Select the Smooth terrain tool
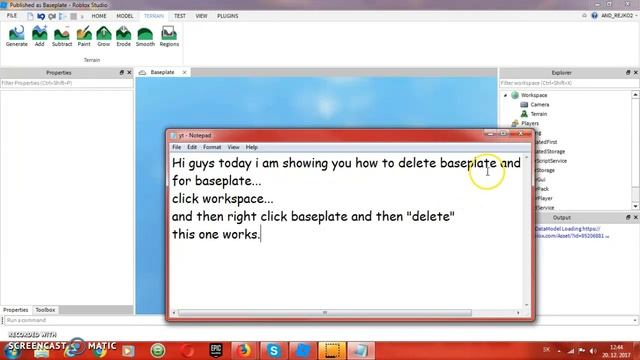The height and width of the screenshot is (360, 640). pyautogui.click(x=145, y=36)
